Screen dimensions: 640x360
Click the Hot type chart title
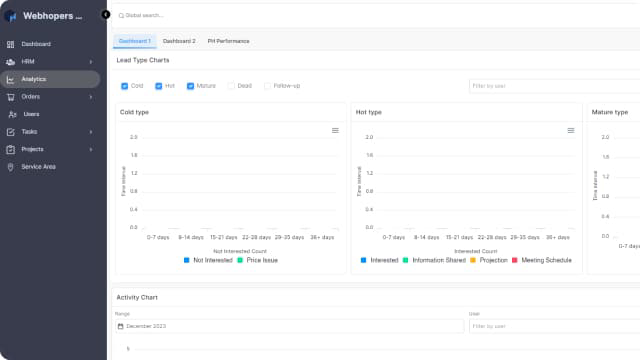click(369, 112)
